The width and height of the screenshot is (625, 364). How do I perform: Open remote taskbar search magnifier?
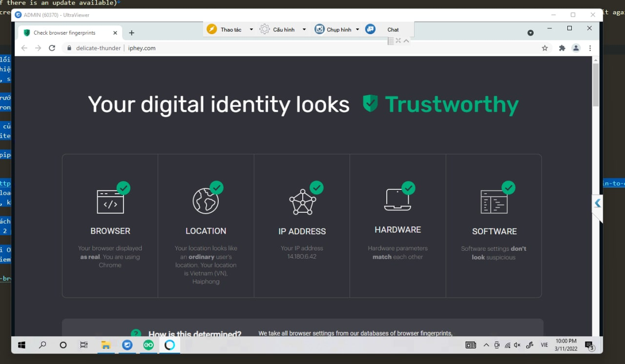tap(42, 345)
